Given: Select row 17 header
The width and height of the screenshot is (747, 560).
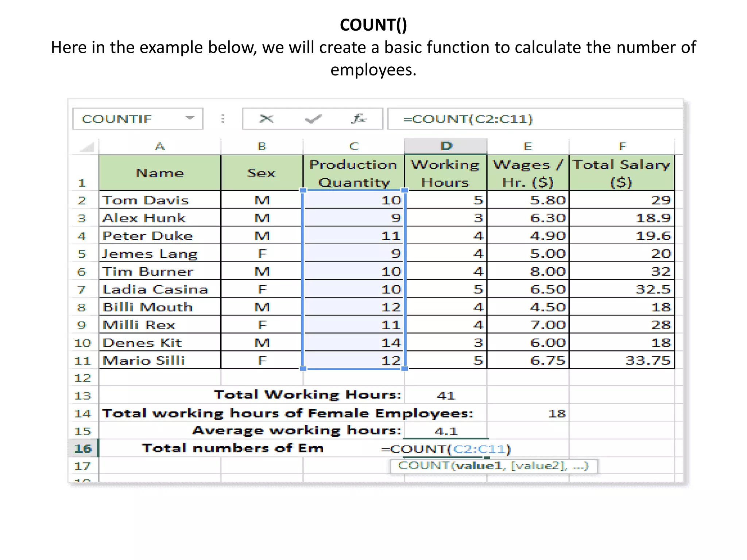Looking at the screenshot, I should [84, 466].
